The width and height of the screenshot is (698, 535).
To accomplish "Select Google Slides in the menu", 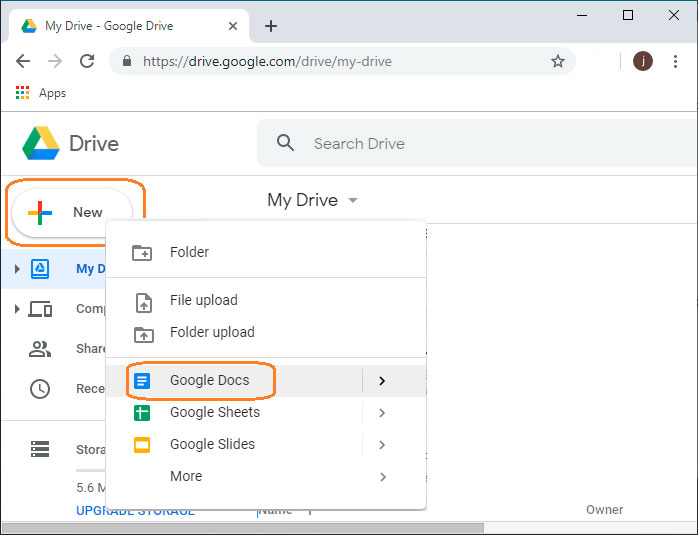I will coord(266,445).
